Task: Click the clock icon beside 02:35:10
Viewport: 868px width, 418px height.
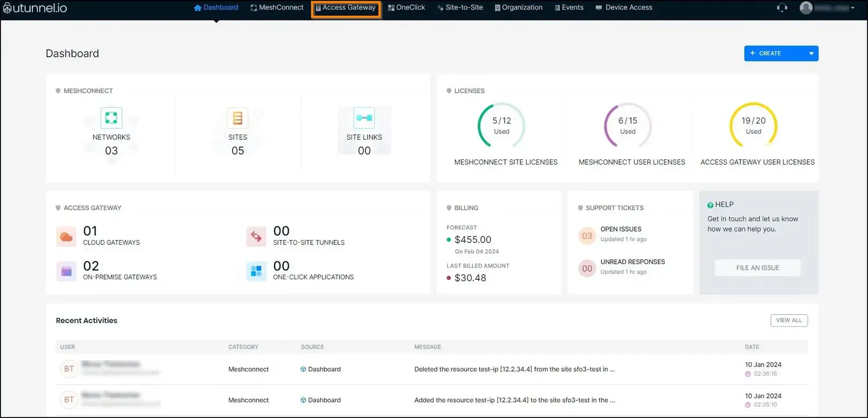Action: pos(748,405)
